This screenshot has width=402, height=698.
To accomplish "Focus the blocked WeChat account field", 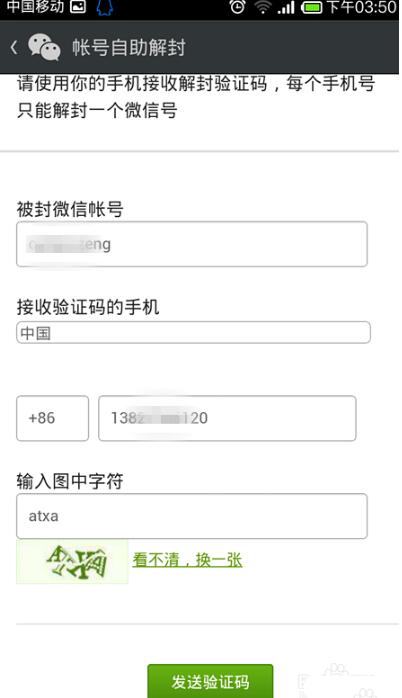I will point(192,244).
